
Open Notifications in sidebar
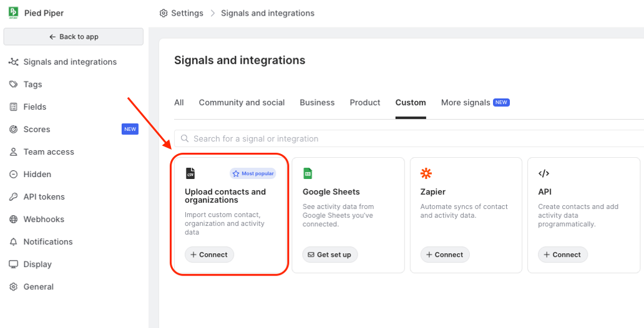click(48, 242)
